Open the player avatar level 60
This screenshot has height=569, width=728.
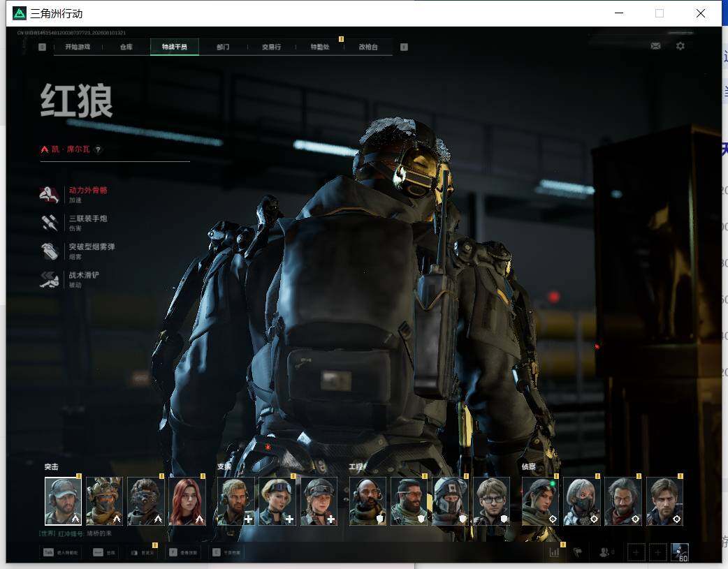[680, 552]
